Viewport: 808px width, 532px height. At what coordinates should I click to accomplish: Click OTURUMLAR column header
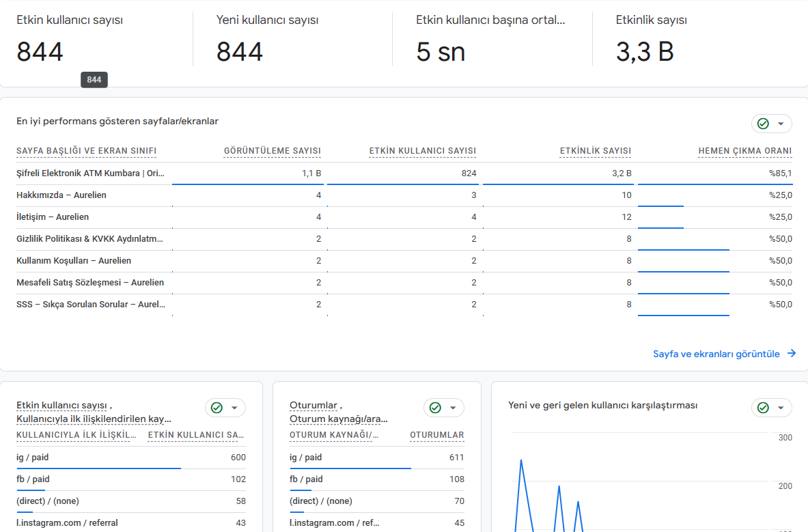tap(437, 435)
